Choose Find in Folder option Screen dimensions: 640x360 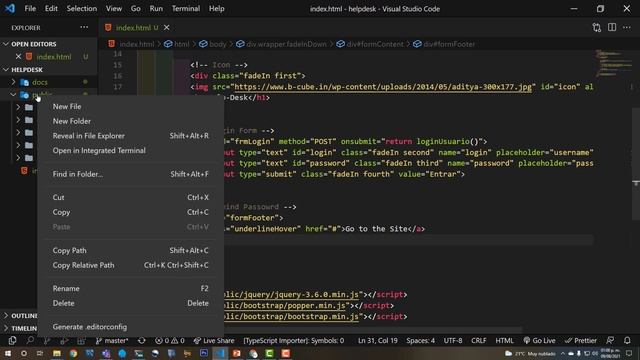[x=131, y=174]
